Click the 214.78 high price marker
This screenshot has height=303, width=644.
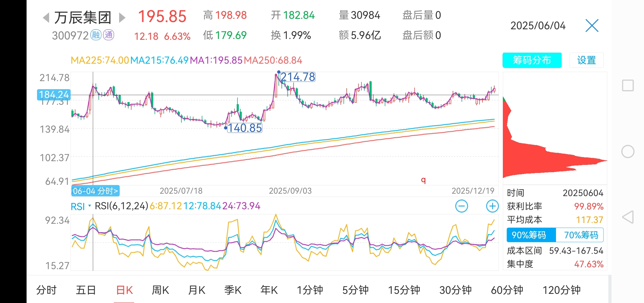298,77
